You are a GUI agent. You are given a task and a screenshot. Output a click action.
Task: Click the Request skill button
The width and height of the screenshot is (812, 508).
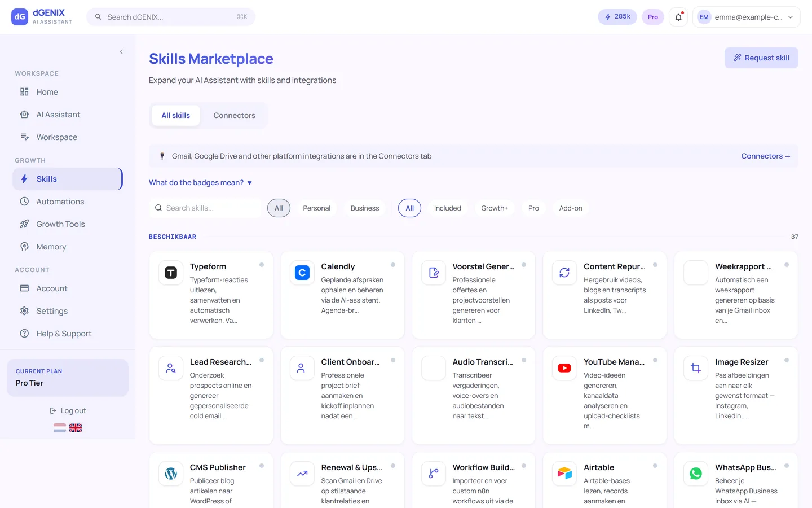761,58
